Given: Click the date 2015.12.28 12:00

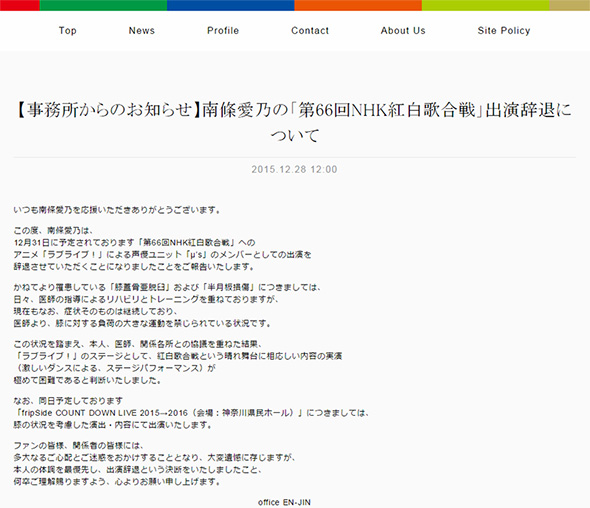Looking at the screenshot, I should click(294, 169).
